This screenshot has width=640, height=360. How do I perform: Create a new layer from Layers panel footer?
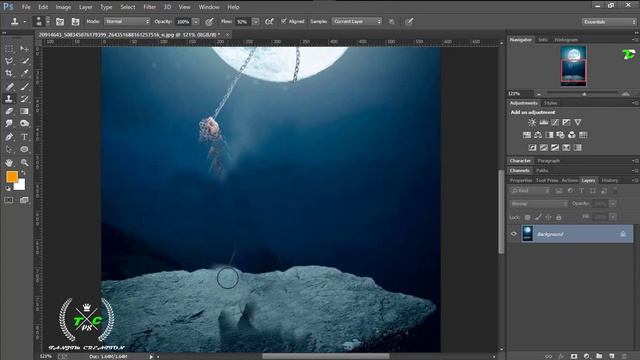[x=611, y=356]
